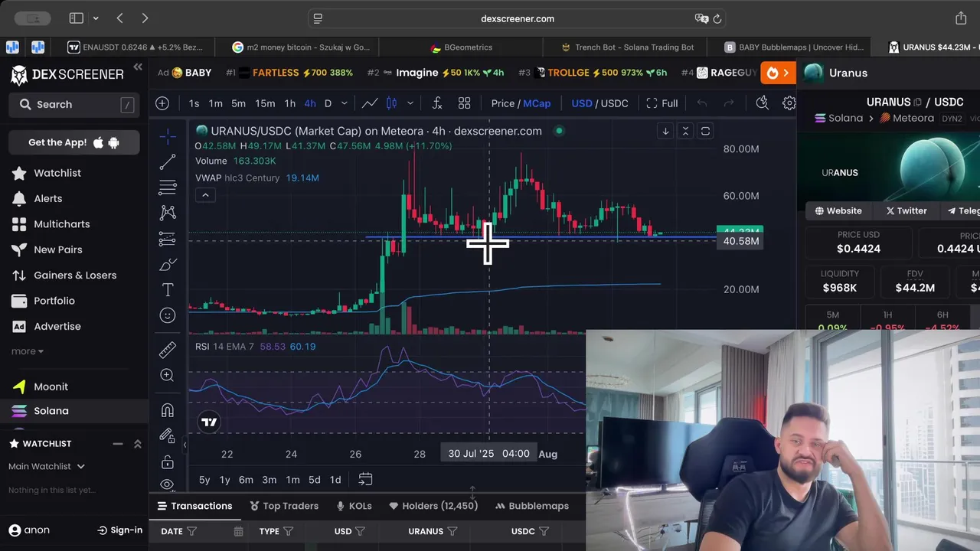Viewport: 980px width, 551px height.
Task: Select the pattern drawing tool
Action: pyautogui.click(x=167, y=213)
